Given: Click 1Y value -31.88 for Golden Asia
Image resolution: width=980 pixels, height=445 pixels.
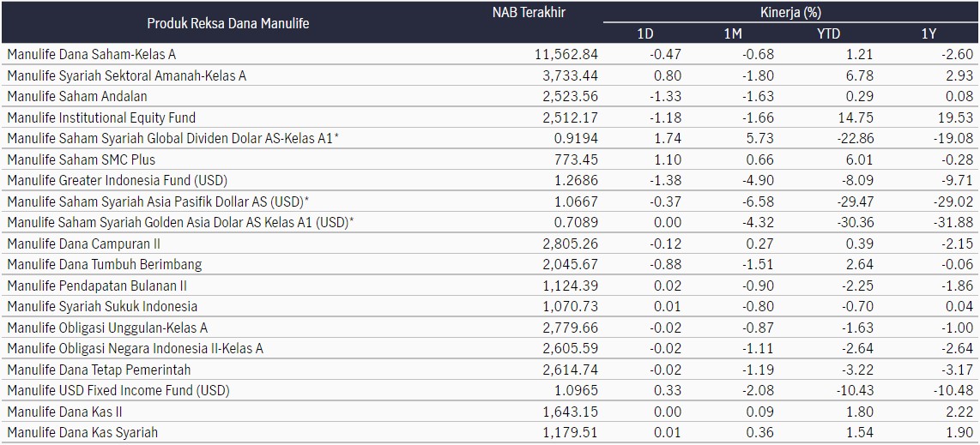Looking at the screenshot, I should click(955, 223).
